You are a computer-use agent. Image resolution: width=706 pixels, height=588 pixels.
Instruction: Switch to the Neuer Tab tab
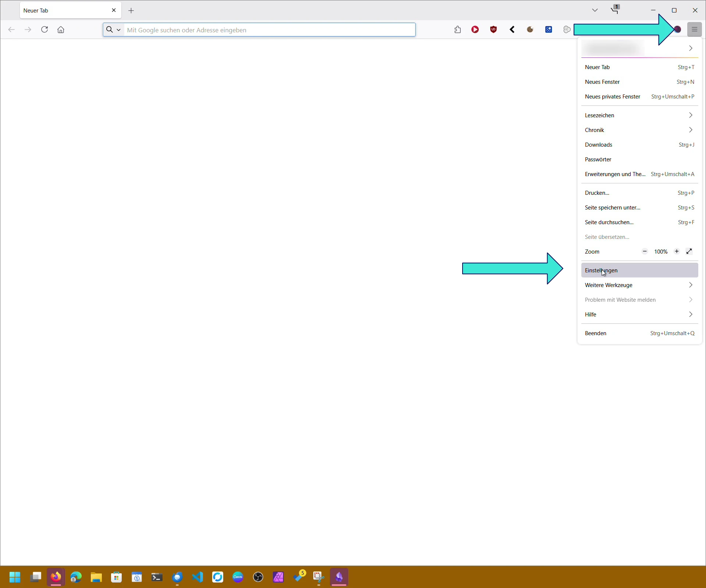coord(71,10)
